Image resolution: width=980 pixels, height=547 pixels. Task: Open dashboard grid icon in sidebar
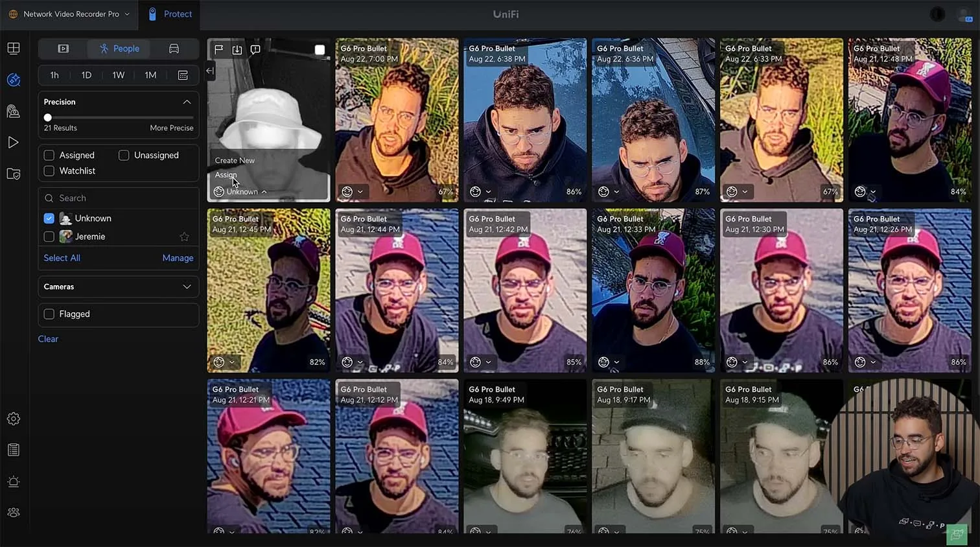(13, 49)
